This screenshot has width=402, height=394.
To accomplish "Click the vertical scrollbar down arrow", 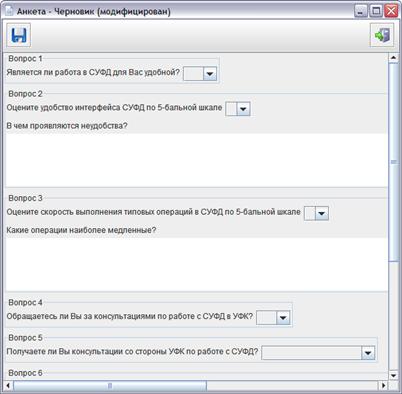I will coord(393,375).
